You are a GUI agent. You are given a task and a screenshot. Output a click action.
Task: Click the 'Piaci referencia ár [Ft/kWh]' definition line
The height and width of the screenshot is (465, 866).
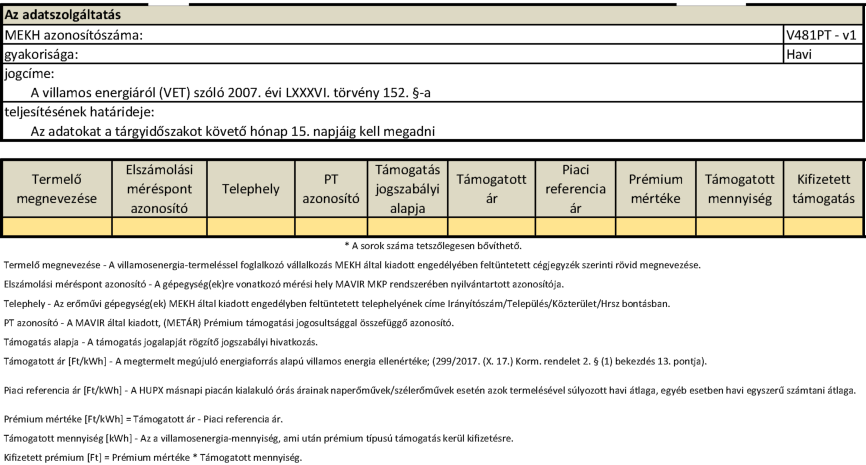(x=430, y=390)
